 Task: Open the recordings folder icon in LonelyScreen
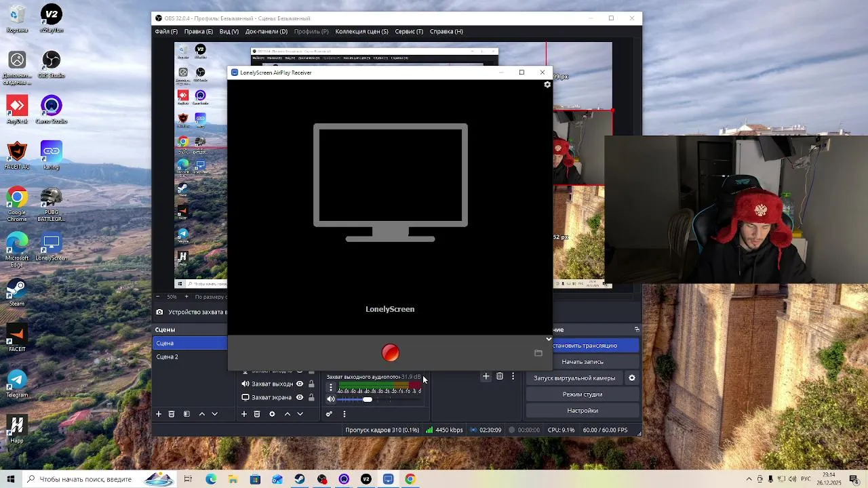coord(538,353)
